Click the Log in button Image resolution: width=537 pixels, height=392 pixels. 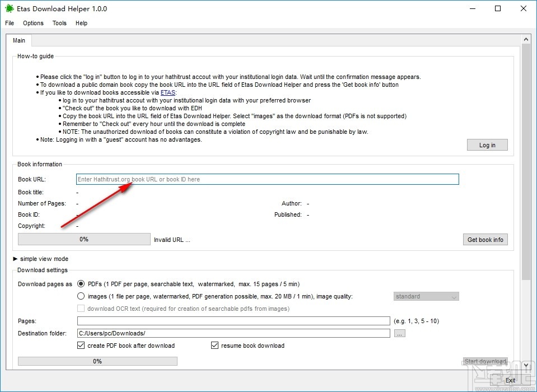pos(487,144)
